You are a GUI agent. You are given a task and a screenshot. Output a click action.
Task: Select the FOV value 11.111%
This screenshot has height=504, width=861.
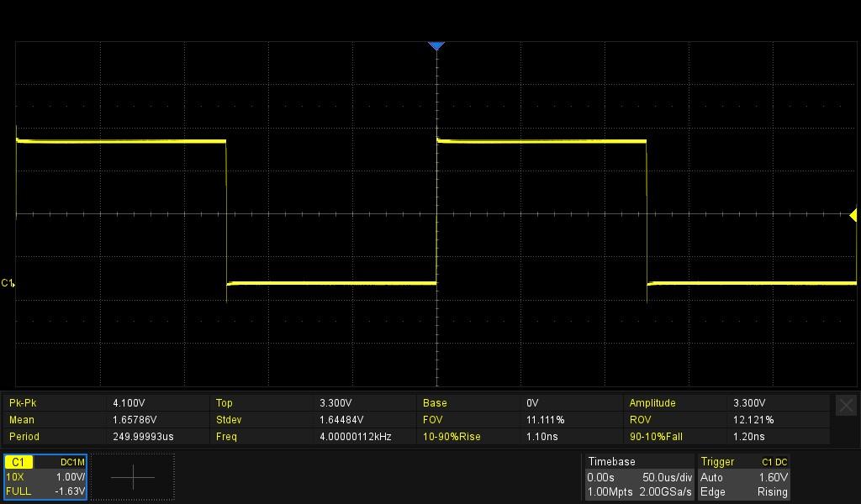click(545, 420)
